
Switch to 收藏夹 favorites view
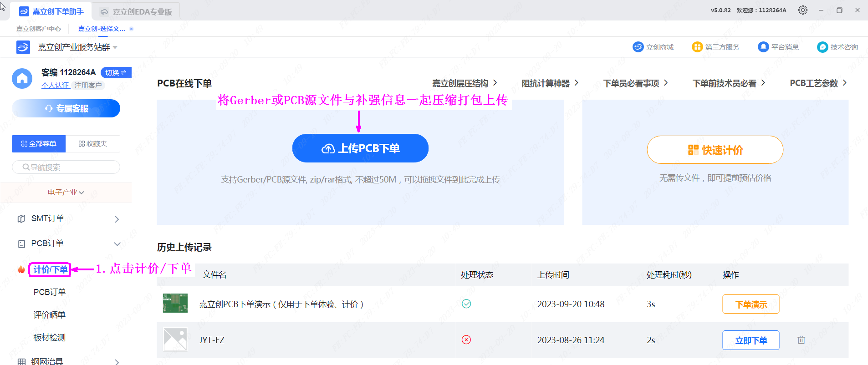[x=93, y=144]
